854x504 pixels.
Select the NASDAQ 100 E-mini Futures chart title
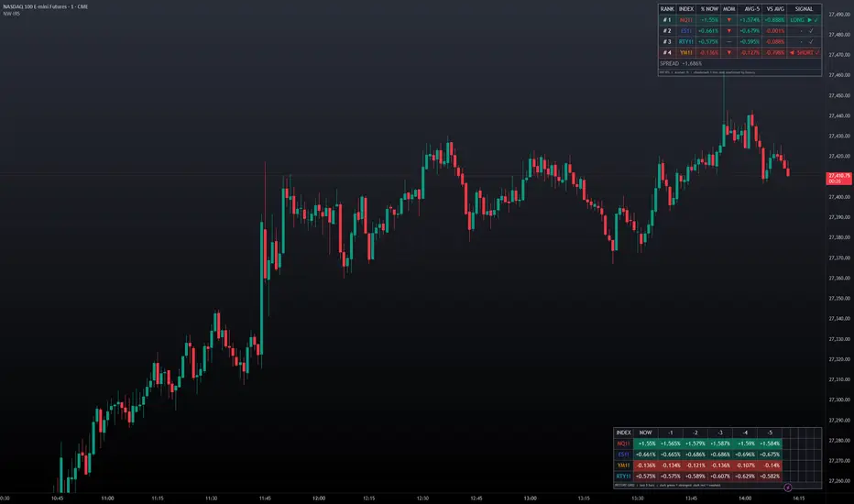pos(46,6)
